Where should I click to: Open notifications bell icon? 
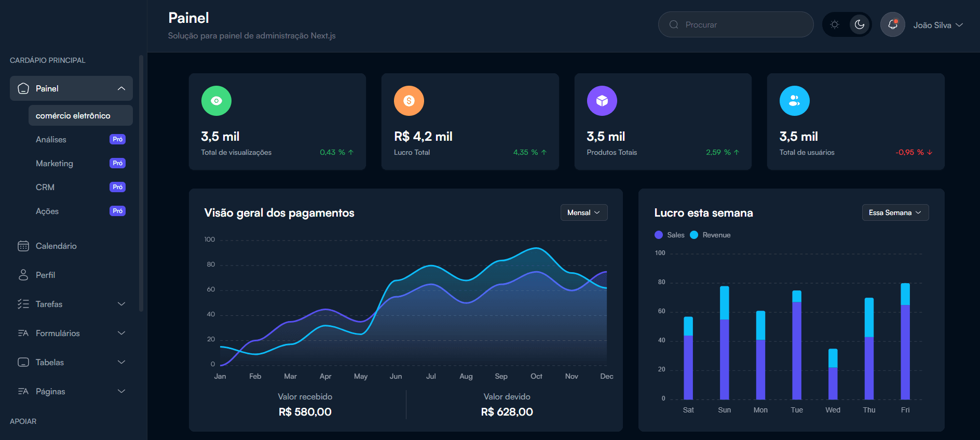click(893, 24)
